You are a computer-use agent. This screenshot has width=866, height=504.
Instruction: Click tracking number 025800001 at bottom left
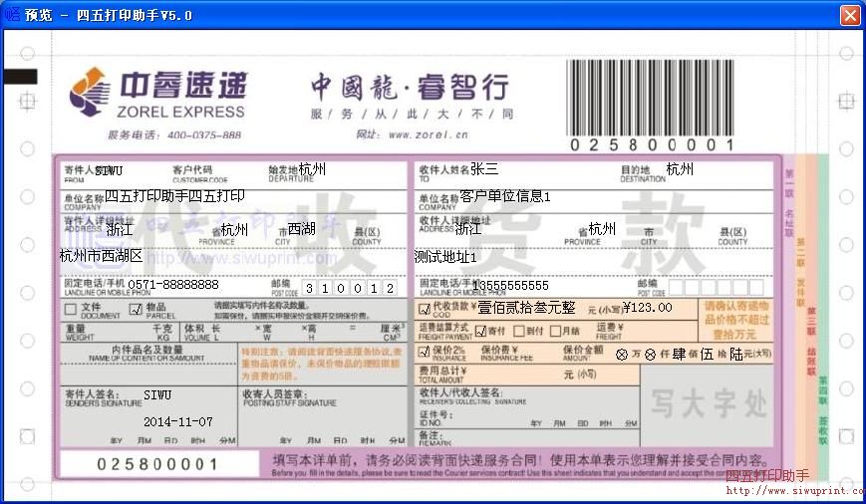coord(157,464)
